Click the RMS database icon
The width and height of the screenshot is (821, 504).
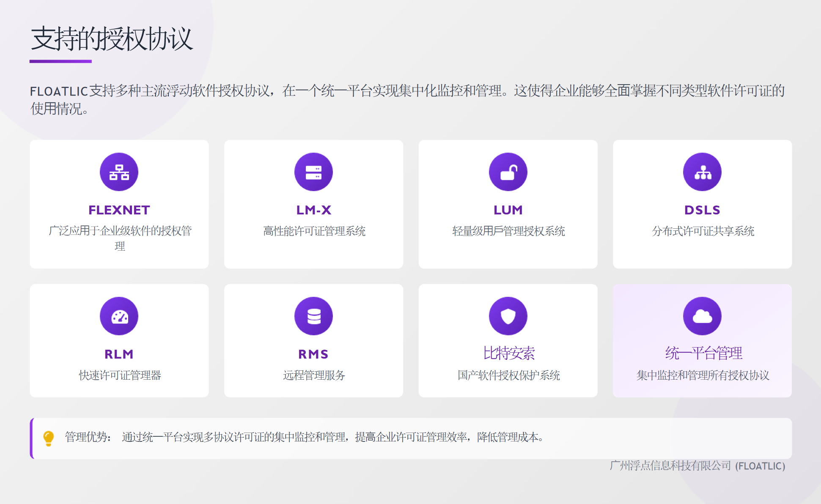click(x=313, y=316)
